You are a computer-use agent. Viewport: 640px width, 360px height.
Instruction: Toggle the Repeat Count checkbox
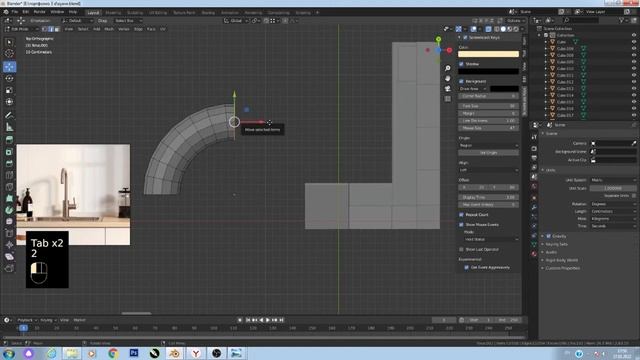tap(461, 215)
